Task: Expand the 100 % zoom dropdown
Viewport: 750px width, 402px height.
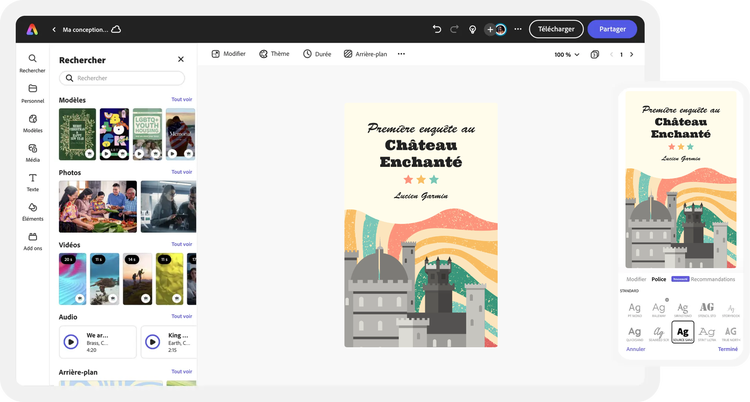Action: coord(566,54)
